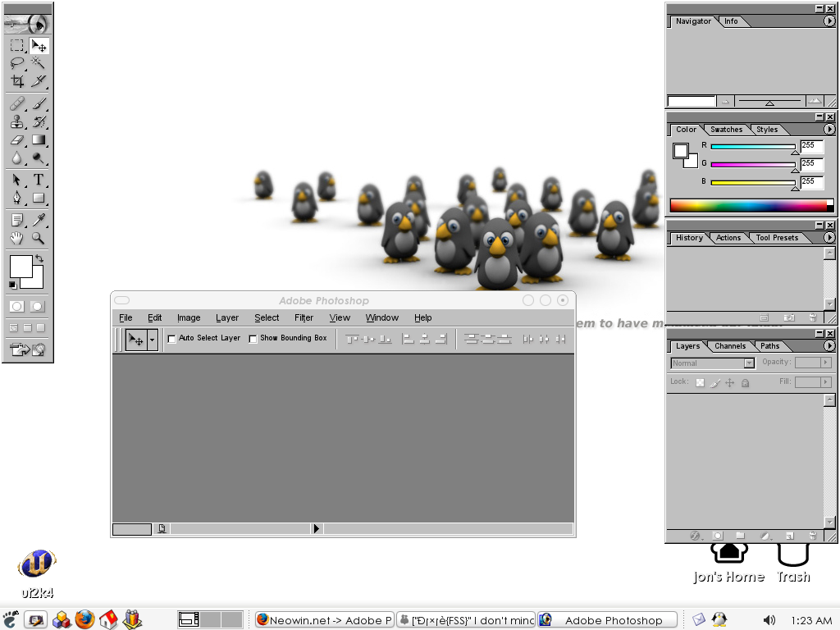Select the Notes tool
The width and height of the screenshot is (840, 630).
pos(17,220)
